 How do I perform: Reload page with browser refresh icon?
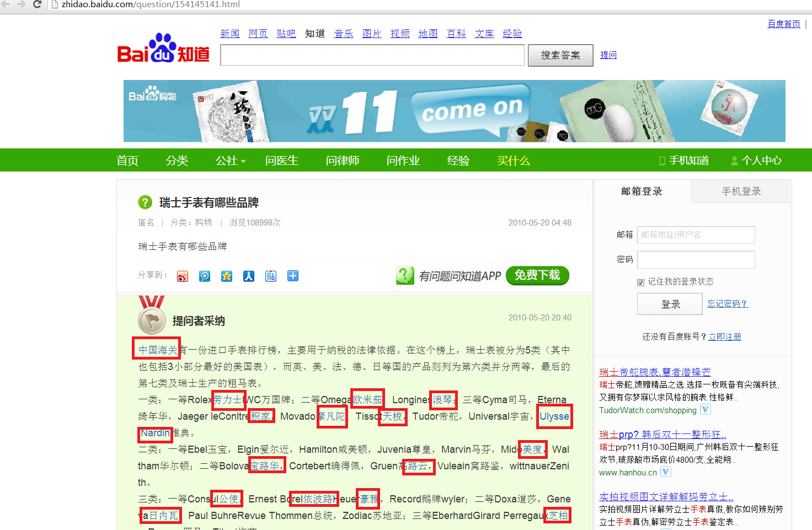point(38,4)
